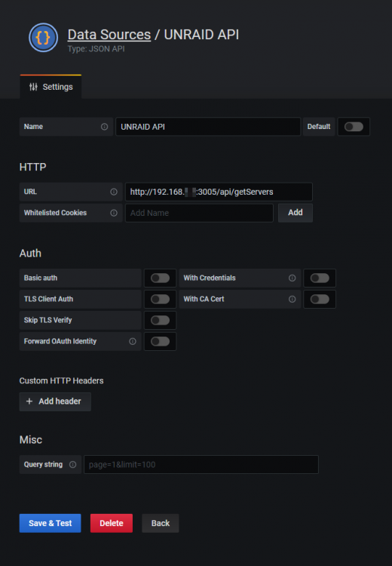Focus the Name input containing UNRAID API

pyautogui.click(x=208, y=127)
